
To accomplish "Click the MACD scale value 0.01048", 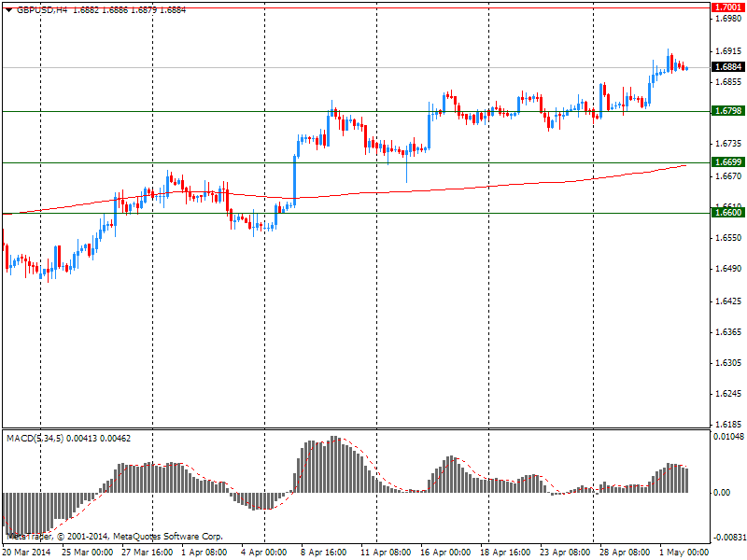I will [x=728, y=436].
